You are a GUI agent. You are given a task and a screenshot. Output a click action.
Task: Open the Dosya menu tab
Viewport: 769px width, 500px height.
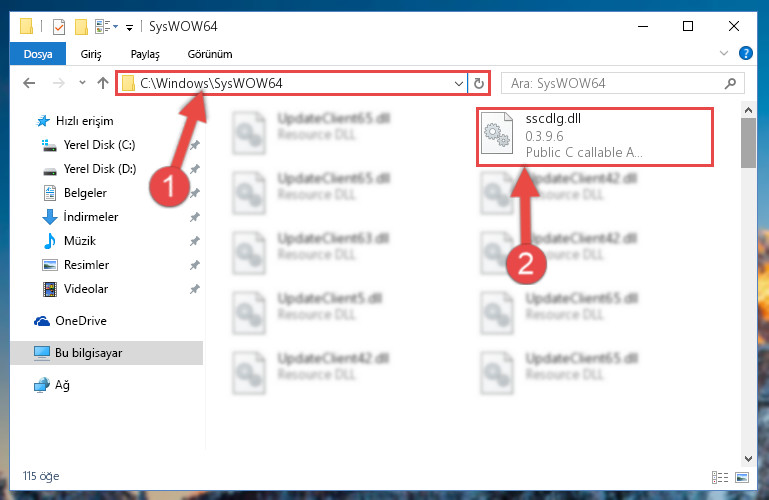tap(38, 54)
